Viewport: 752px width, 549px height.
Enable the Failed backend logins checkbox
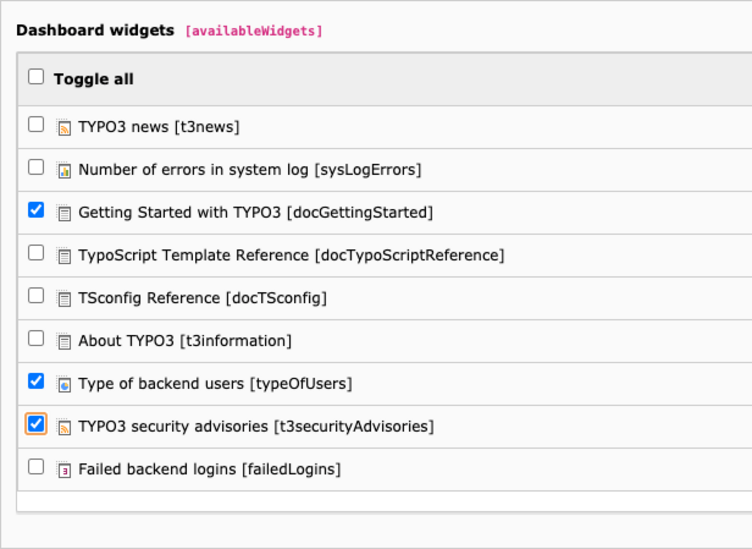coord(36,467)
